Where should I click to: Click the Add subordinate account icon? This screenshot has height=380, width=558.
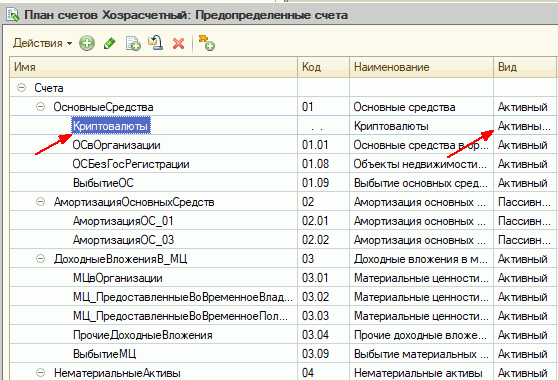[x=206, y=43]
